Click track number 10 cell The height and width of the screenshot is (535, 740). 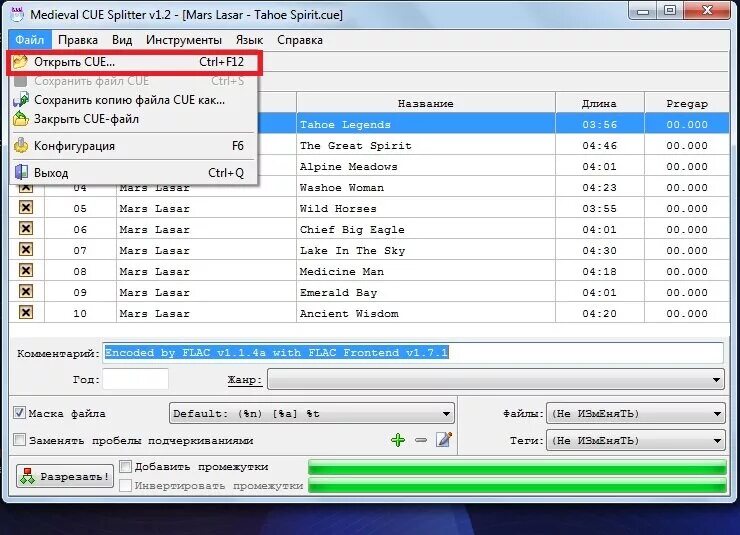tap(80, 313)
